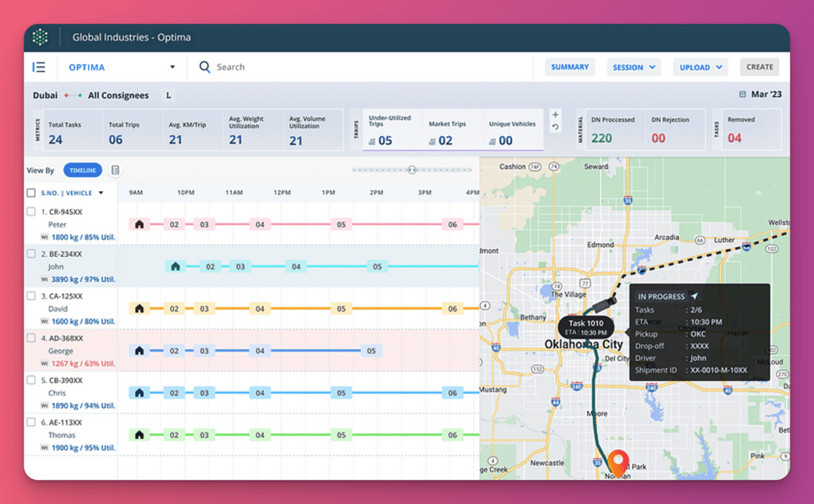Click the sidebar menu list icon
The width and height of the screenshot is (814, 504).
coord(39,67)
